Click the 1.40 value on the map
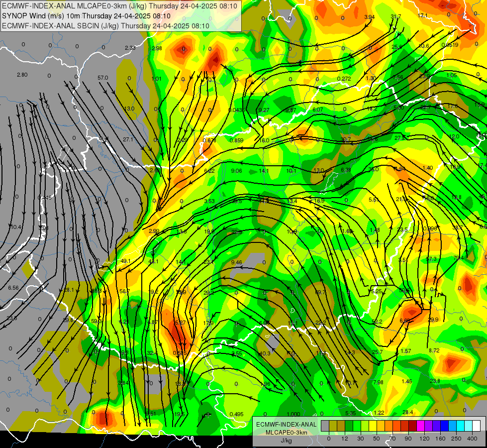Viewport: 487px width, 448px height. pyautogui.click(x=428, y=168)
